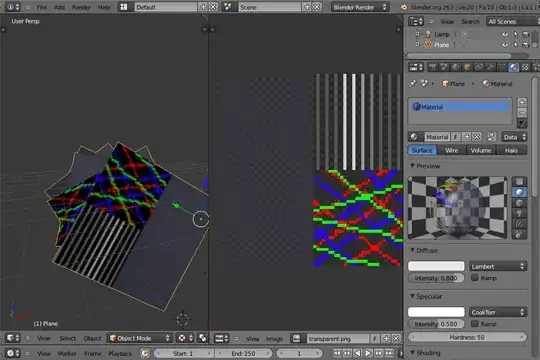Unlink the Material datablock X button

point(477,137)
